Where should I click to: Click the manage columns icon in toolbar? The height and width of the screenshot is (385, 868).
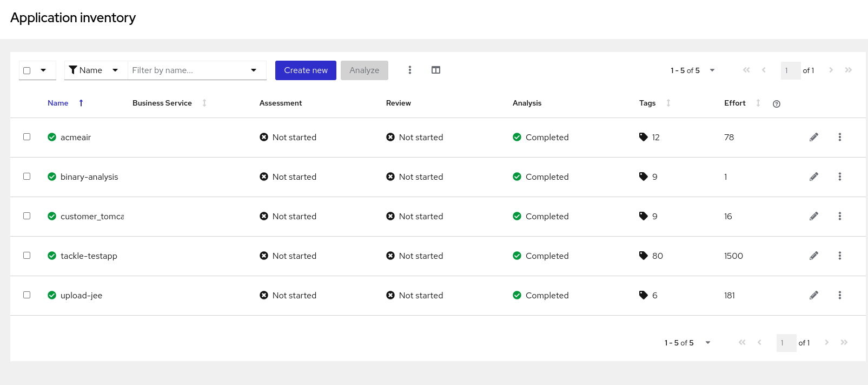(x=435, y=70)
